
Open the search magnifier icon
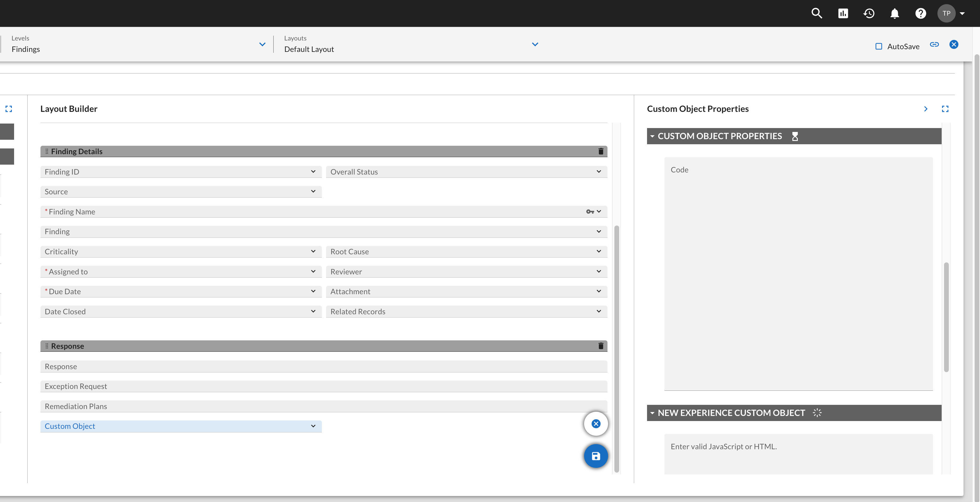coord(816,13)
